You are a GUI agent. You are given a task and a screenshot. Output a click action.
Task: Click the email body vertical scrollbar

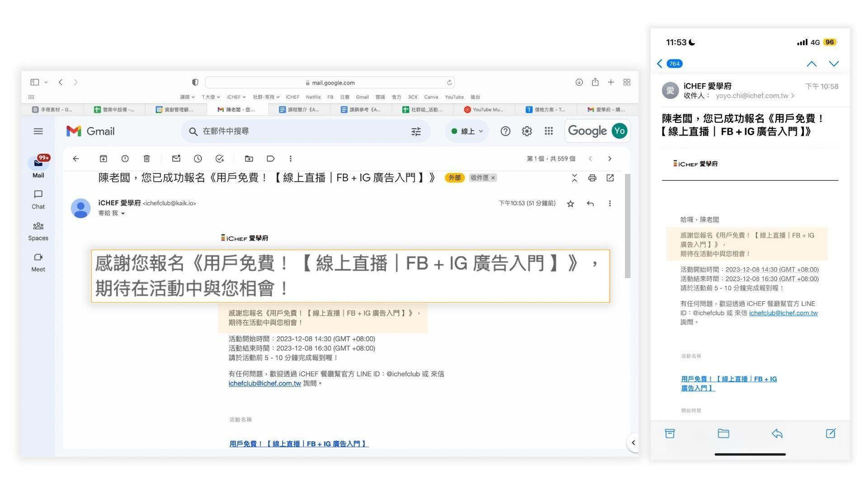627,226
